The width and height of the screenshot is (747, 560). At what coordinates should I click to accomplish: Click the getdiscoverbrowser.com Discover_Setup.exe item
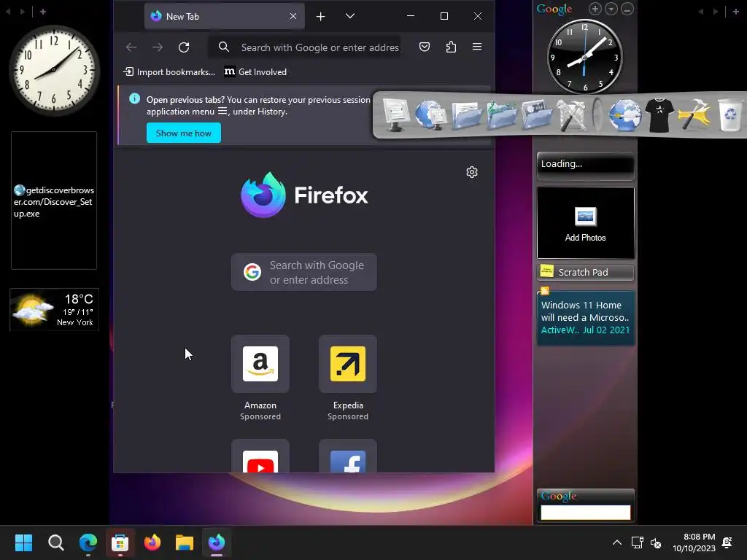54,201
